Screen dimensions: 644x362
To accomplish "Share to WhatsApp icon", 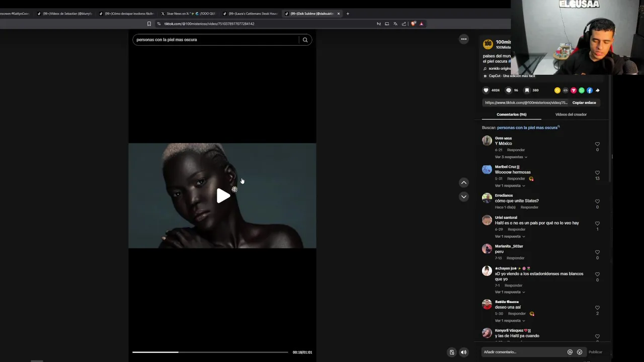I will 581,90.
